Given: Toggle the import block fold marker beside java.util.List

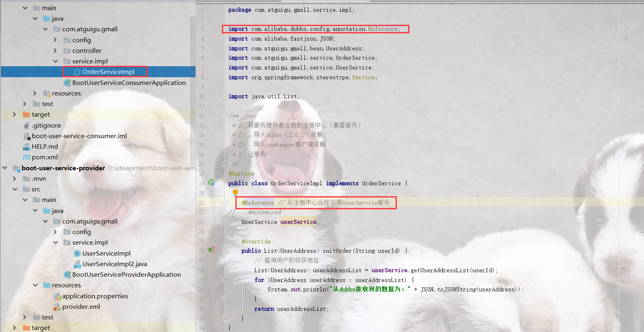Looking at the screenshot, I should point(224,97).
